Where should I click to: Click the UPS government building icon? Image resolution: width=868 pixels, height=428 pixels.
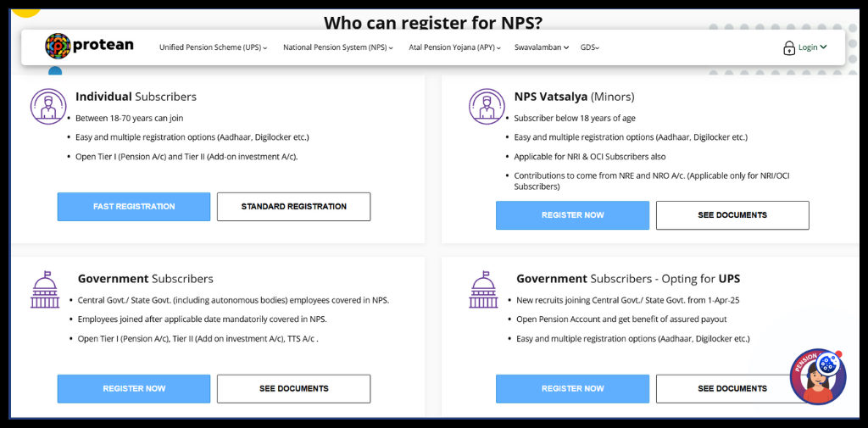pos(484,290)
